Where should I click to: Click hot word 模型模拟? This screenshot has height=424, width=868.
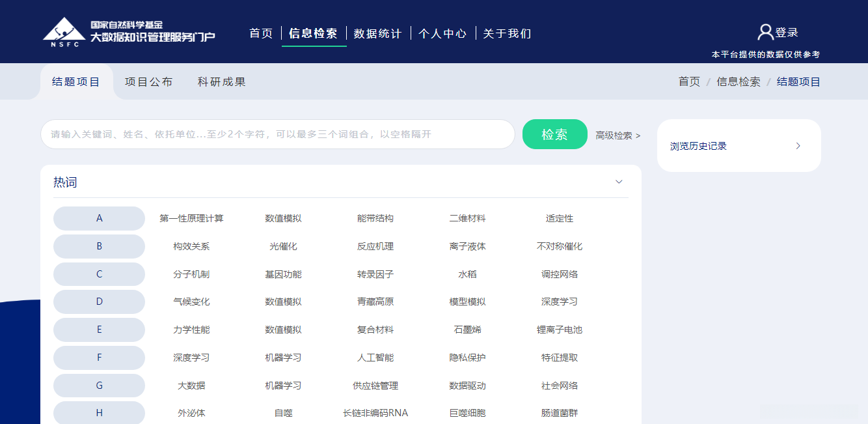click(467, 302)
